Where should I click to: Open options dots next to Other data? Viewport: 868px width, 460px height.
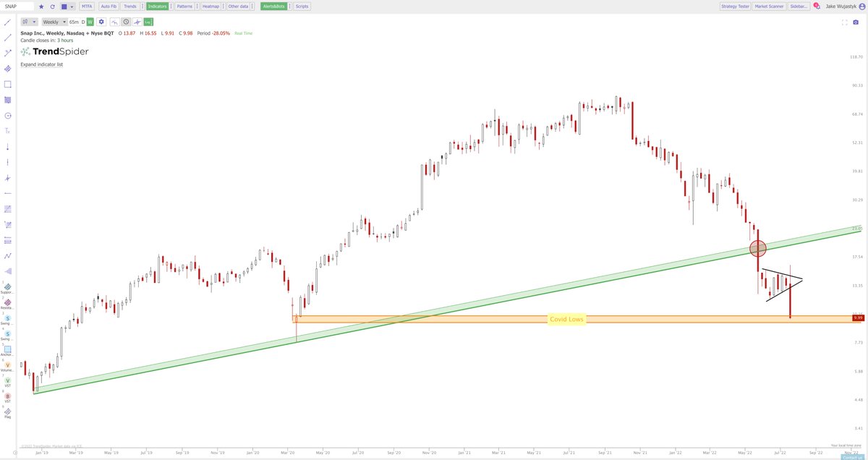pyautogui.click(x=252, y=7)
